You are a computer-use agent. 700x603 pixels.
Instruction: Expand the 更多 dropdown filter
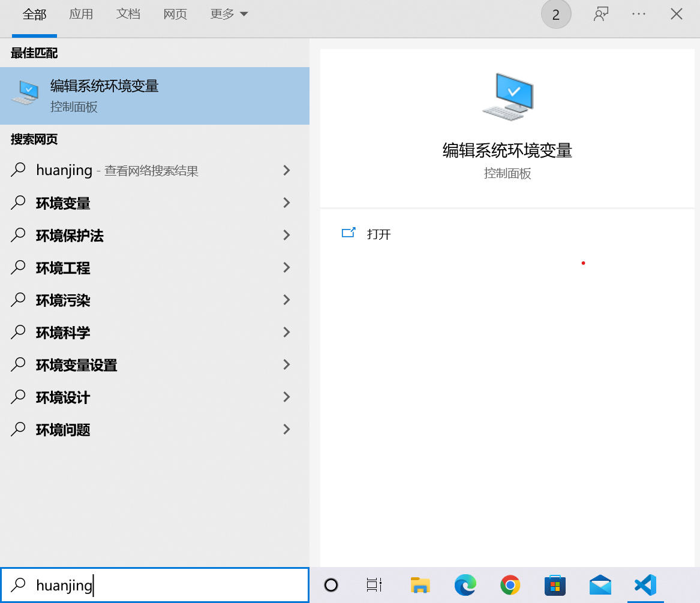[x=229, y=14]
